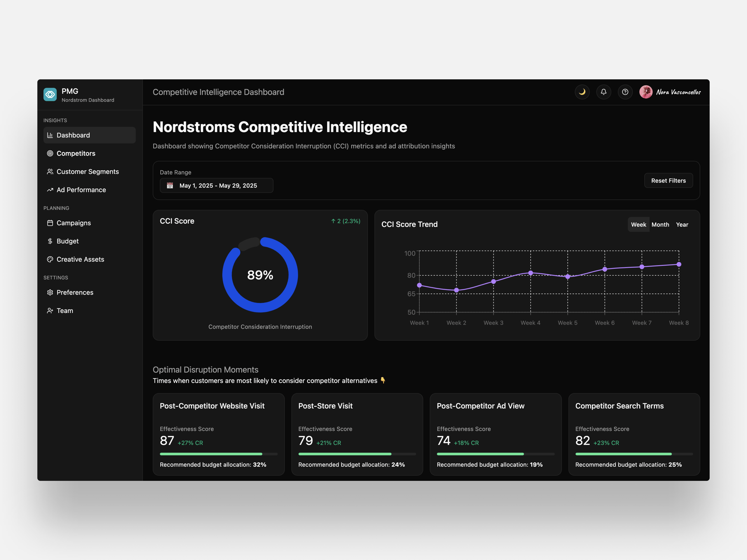Click the Nordstrom Dashboard subtitle text

click(x=88, y=100)
